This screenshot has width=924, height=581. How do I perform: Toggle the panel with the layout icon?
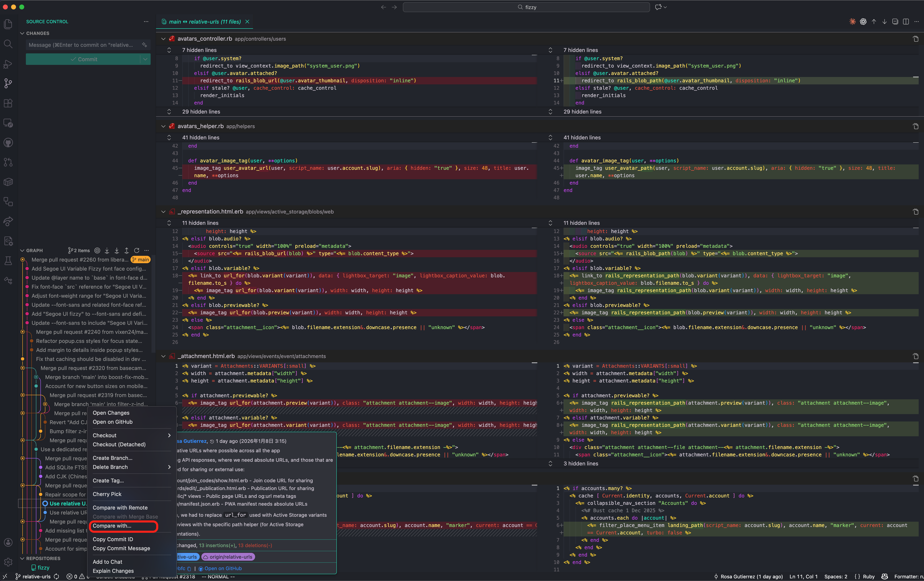tap(895, 22)
